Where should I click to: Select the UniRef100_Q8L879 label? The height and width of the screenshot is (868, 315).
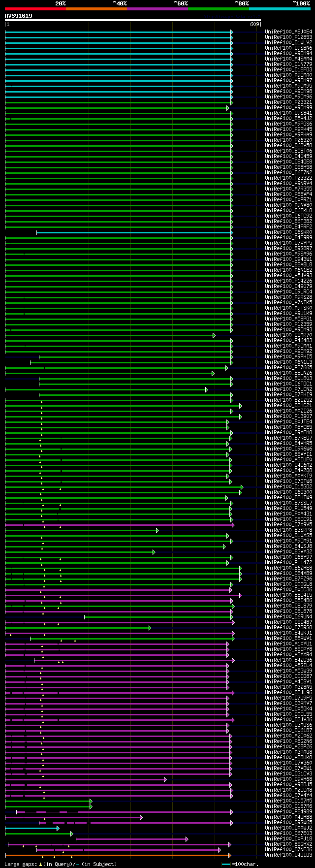pos(288,606)
